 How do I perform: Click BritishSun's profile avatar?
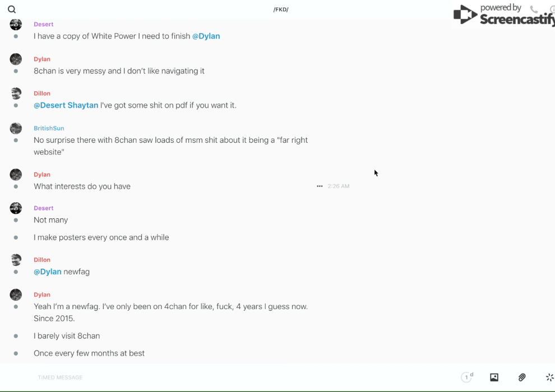16,128
